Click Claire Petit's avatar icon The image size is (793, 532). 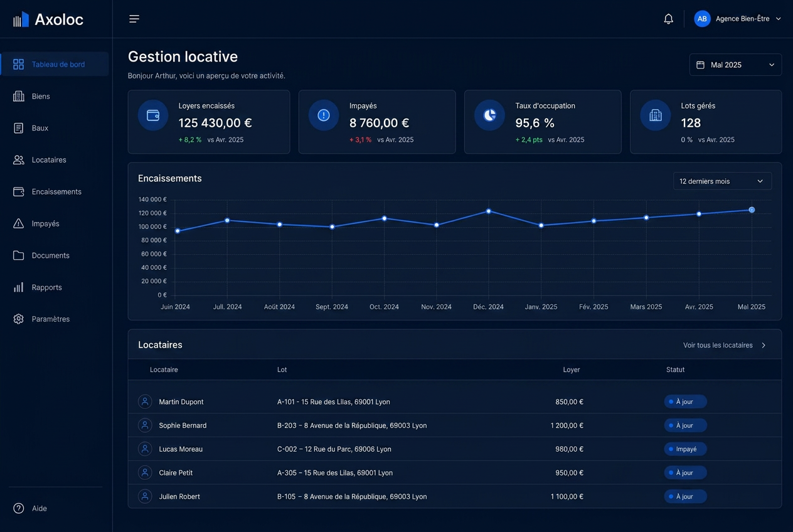click(145, 472)
